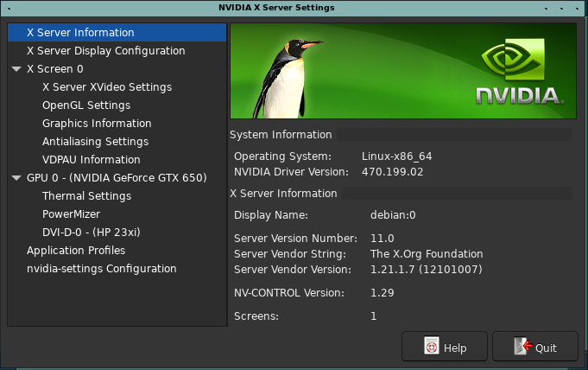Click the Quit exit-door icon
Viewport: 588px width, 370px height.
coord(523,346)
